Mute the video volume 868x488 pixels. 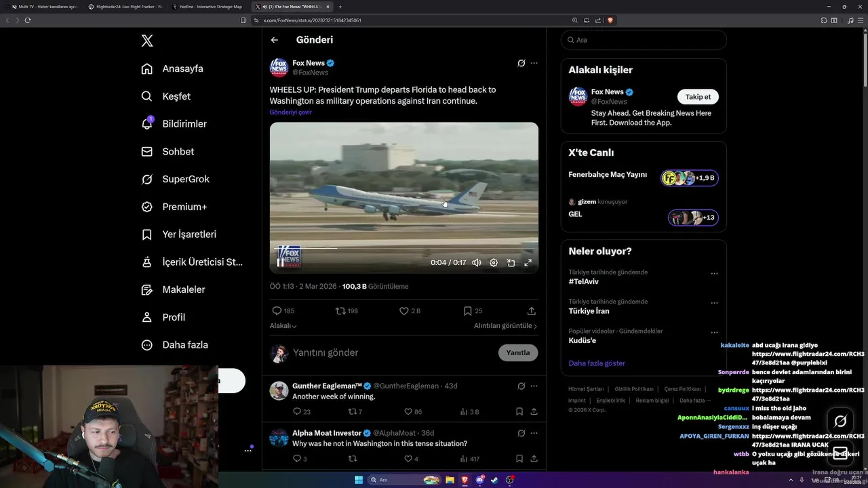477,263
